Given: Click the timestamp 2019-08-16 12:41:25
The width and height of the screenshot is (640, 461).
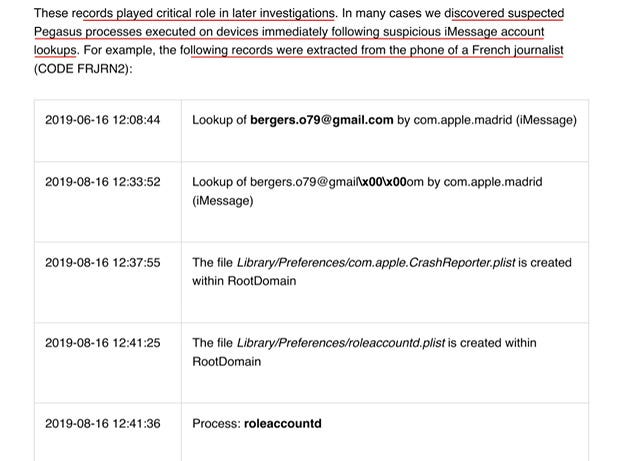Looking at the screenshot, I should [102, 343].
